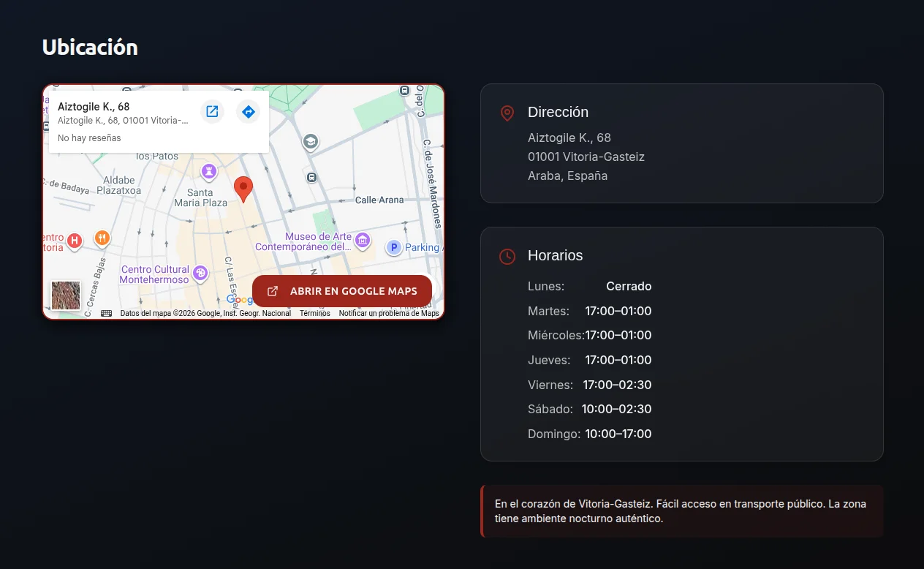924x569 pixels.
Task: Switch to satellite view via the map thumbnail
Action: click(x=65, y=295)
